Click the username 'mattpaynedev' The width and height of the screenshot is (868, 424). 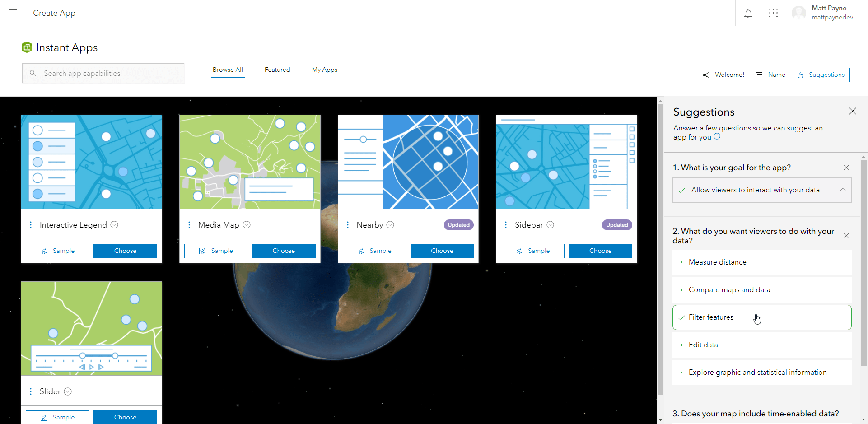(x=832, y=18)
